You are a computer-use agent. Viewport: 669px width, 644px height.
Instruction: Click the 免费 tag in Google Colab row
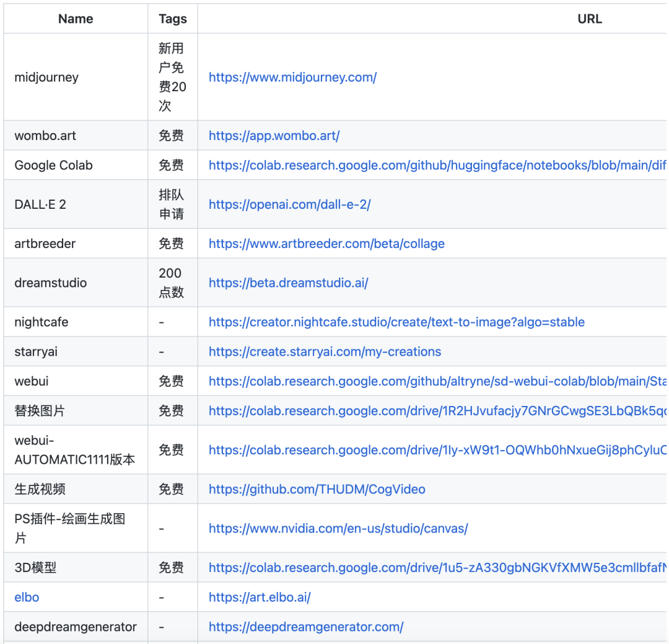(172, 165)
